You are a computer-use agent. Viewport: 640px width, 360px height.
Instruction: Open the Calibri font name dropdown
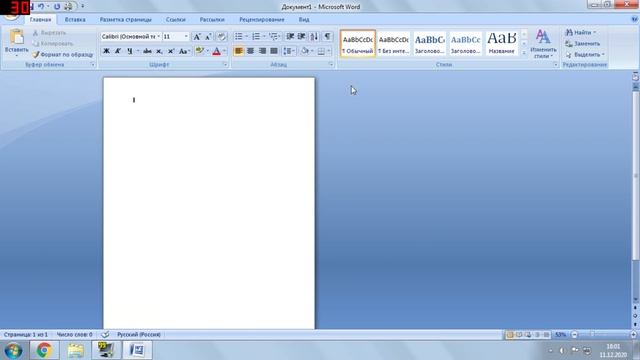coord(159,37)
